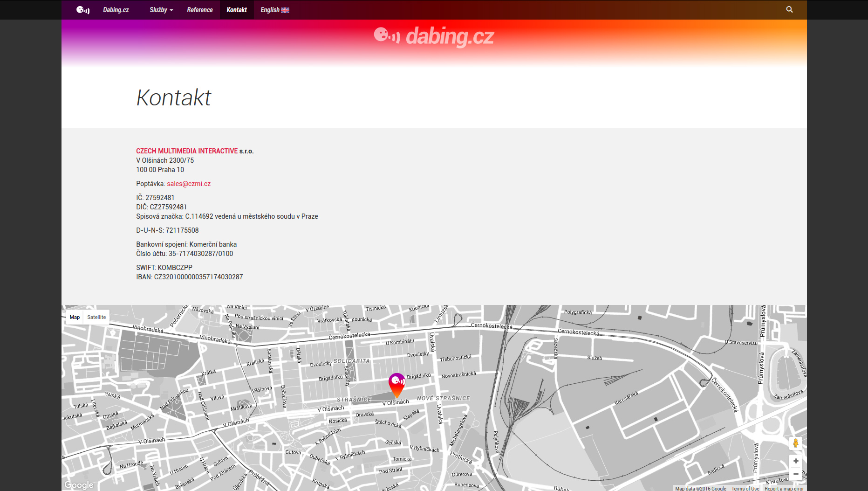This screenshot has width=868, height=491.
Task: Open the Kontakt menu item
Action: click(237, 10)
